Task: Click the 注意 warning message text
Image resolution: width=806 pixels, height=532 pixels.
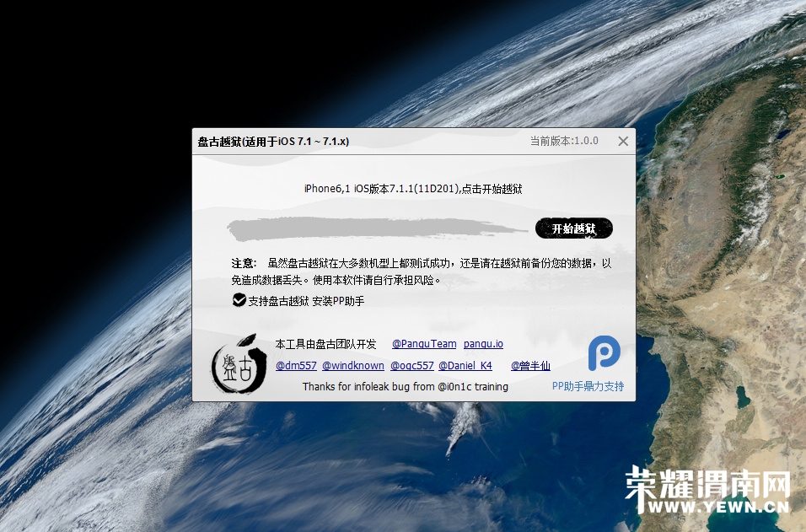Action: 422,271
